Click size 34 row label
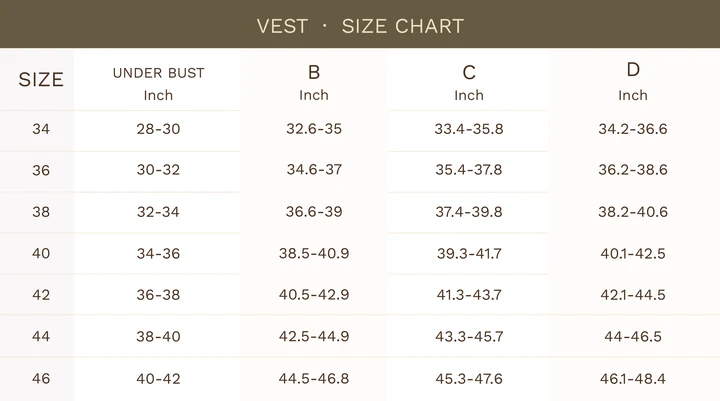Viewport: 720px width, 401px height. coord(41,129)
